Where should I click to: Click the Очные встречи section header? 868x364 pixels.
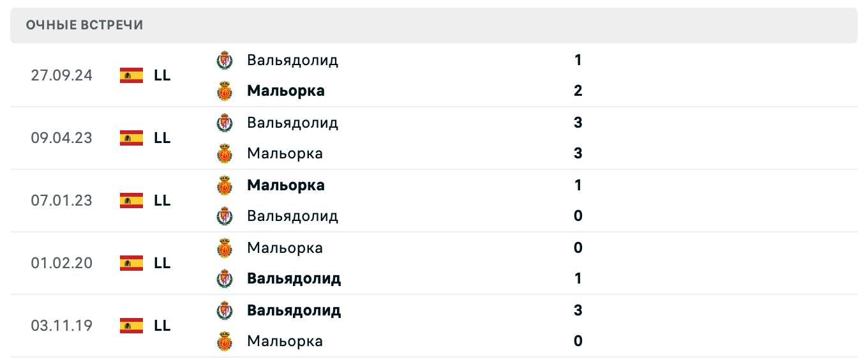tap(84, 25)
